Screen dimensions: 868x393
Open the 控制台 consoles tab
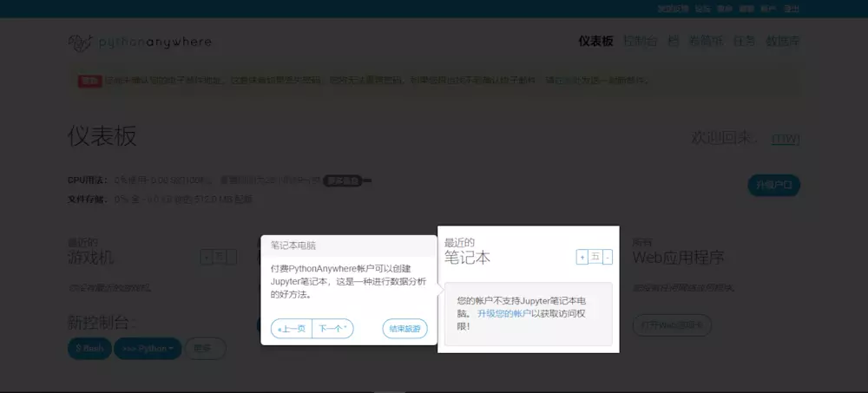coord(640,41)
